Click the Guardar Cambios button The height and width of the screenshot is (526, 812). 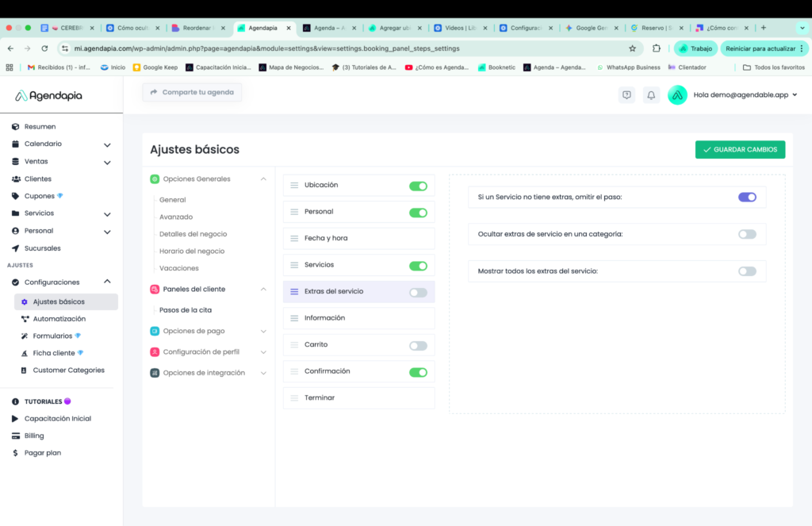(x=740, y=150)
